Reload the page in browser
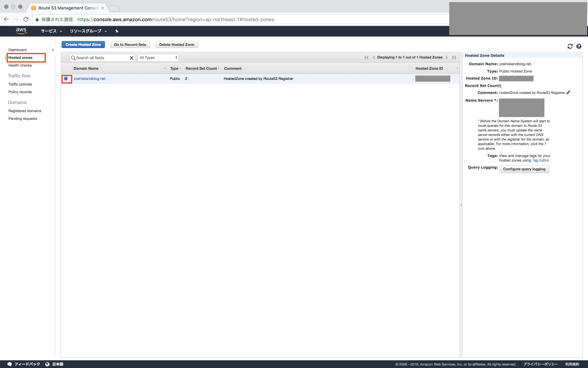Screen dimensions: 588x368 (26, 19)
